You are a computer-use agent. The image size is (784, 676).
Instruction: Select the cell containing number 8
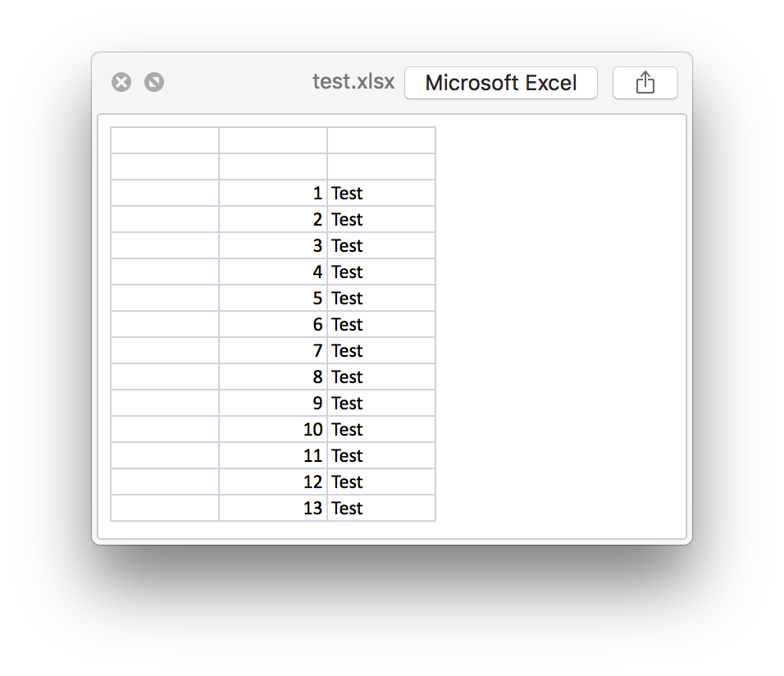click(273, 377)
